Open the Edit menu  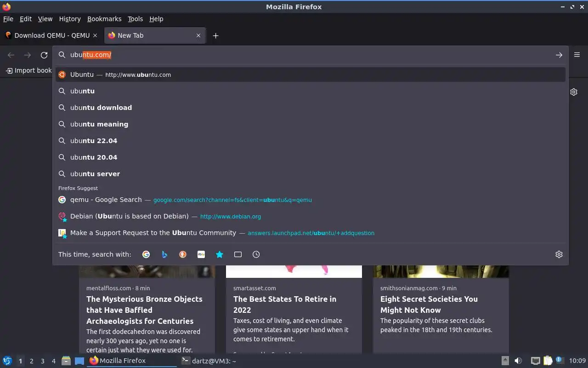point(26,19)
